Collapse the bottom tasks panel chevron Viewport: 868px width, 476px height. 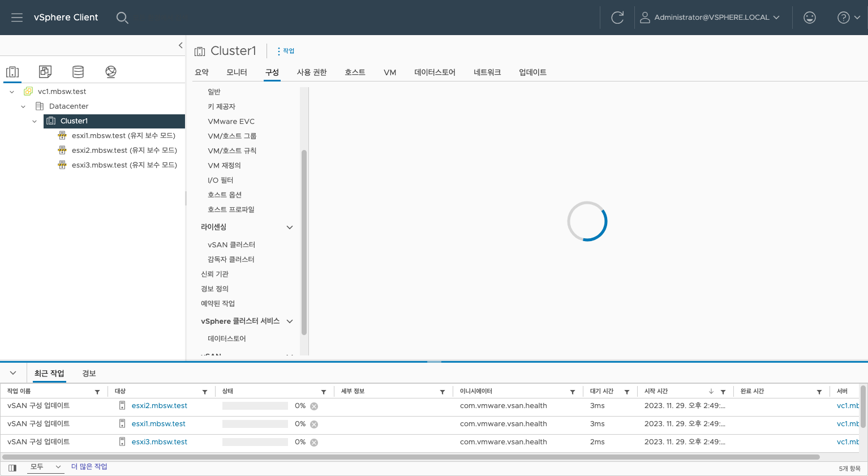click(13, 373)
